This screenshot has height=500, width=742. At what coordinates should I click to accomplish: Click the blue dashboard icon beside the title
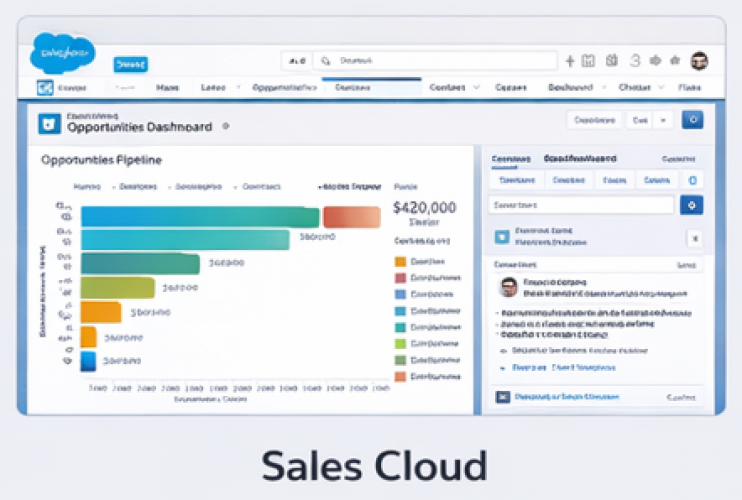tap(49, 124)
